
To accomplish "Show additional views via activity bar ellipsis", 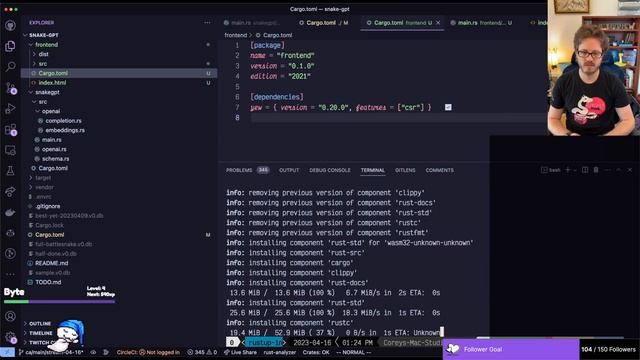I will coord(11,274).
